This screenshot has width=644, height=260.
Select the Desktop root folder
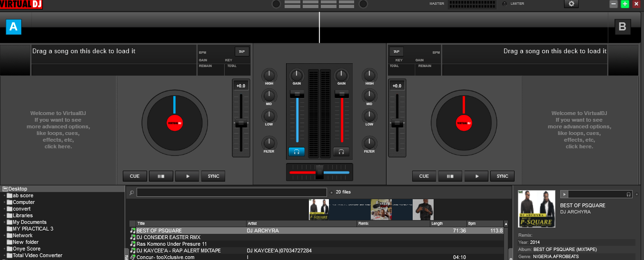(18, 189)
